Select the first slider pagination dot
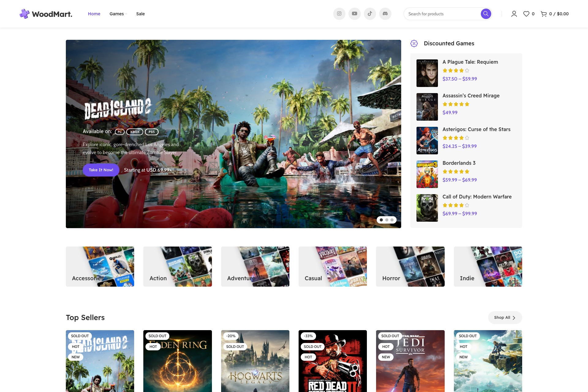588x392 pixels. [x=381, y=220]
